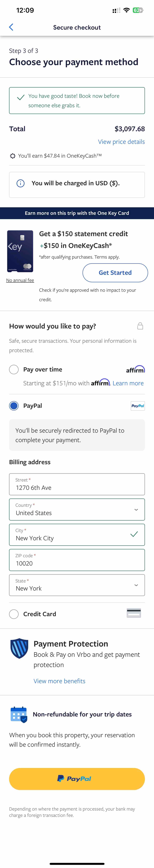Open the State dropdown
154x868 pixels.
tap(77, 585)
